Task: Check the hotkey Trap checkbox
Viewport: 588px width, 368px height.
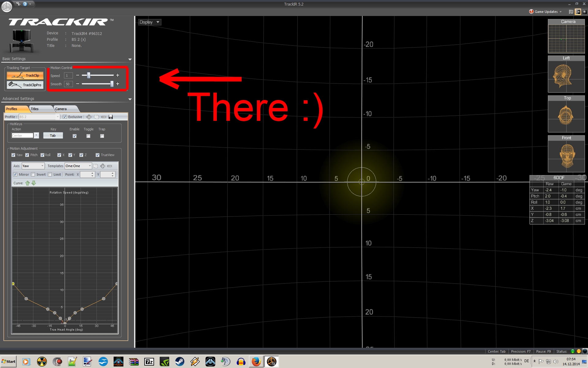Action: (x=102, y=136)
